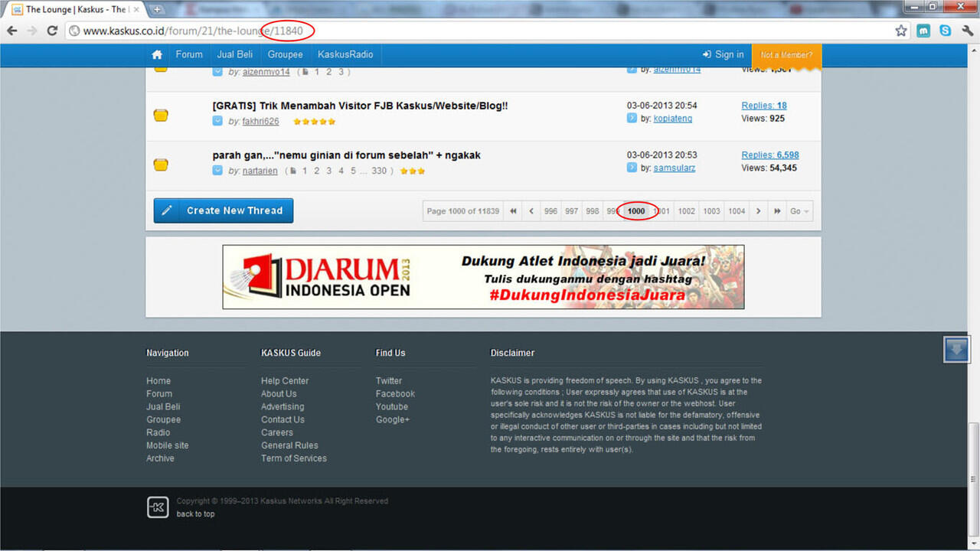Open user profile of fakhri626
Viewport: 980px width, 551px height.
260,122
